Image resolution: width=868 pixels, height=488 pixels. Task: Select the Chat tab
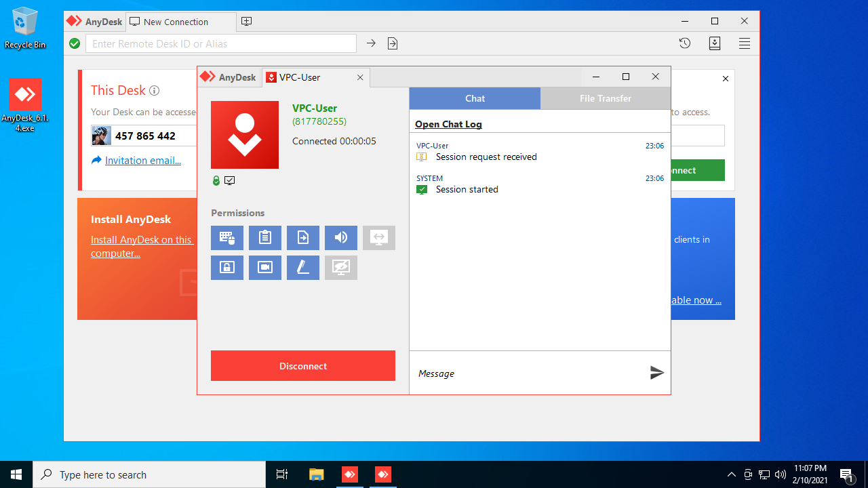pyautogui.click(x=475, y=98)
